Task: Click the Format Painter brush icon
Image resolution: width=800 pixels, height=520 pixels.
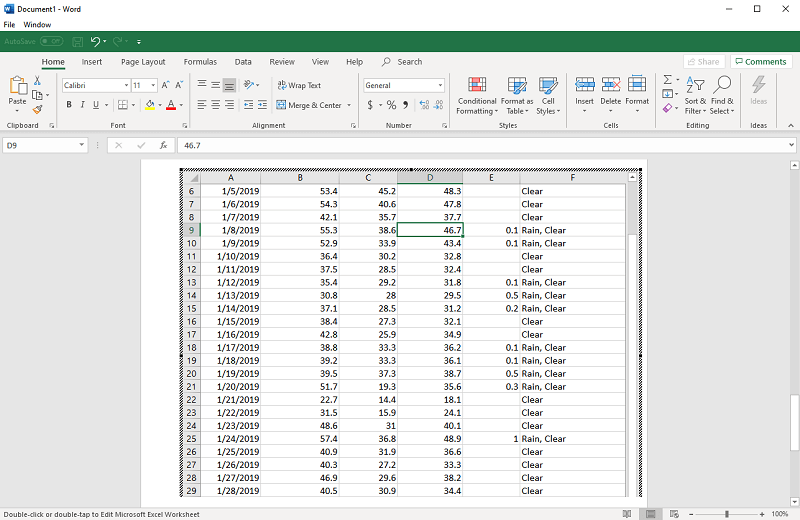Action: click(37, 110)
